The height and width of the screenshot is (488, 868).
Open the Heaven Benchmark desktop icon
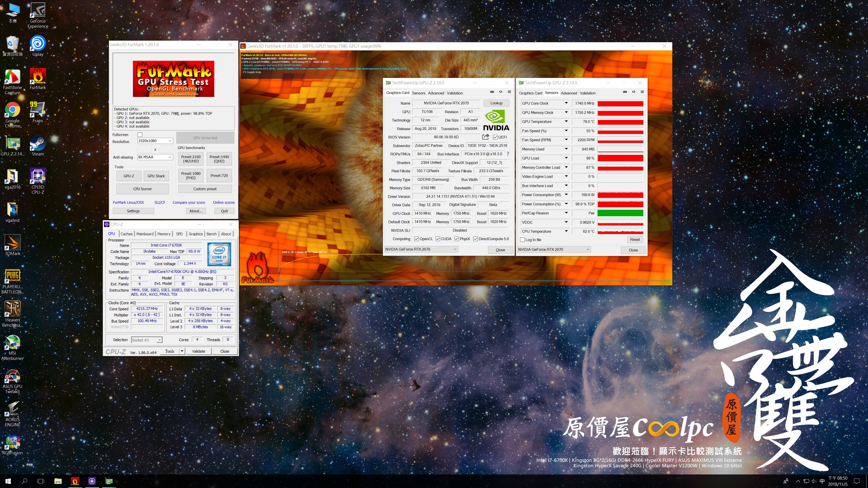coord(12,314)
